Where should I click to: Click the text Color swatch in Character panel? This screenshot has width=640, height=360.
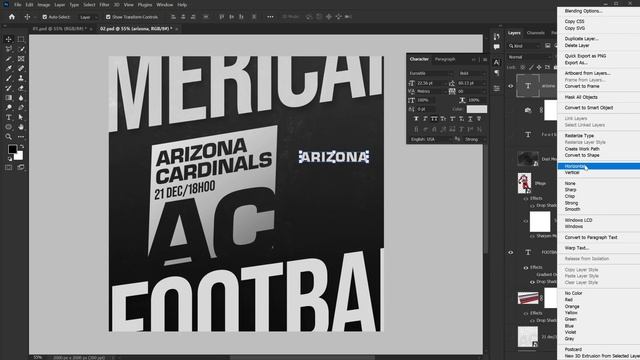click(477, 109)
